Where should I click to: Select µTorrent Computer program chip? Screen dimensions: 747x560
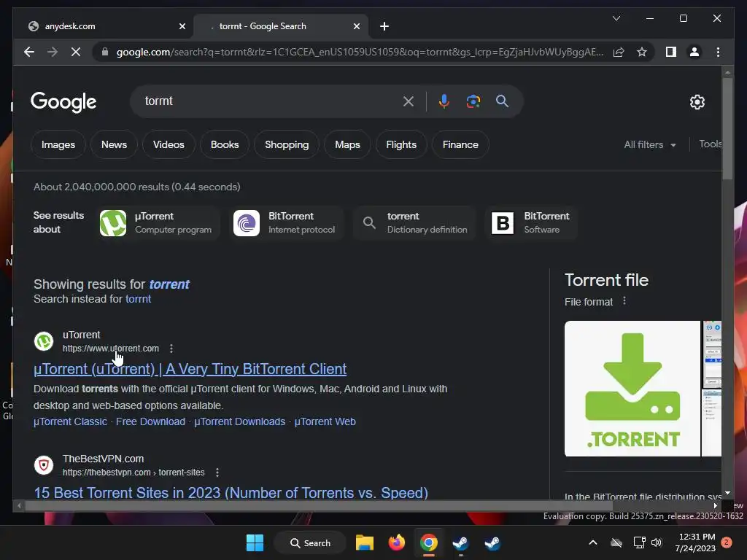[x=158, y=222]
